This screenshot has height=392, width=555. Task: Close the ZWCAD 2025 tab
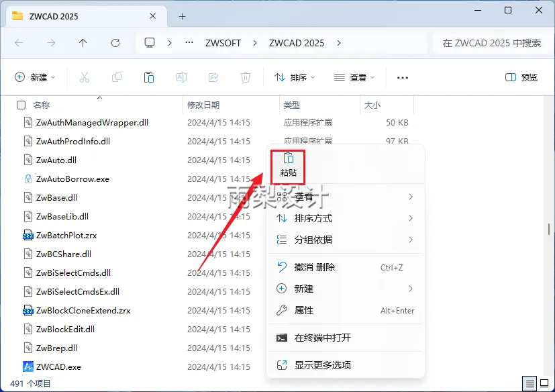click(152, 16)
